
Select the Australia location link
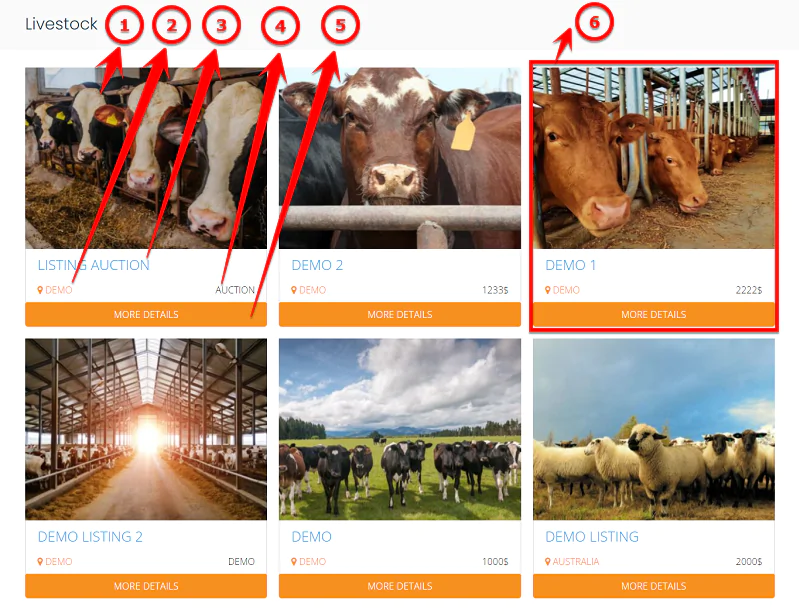coord(576,562)
